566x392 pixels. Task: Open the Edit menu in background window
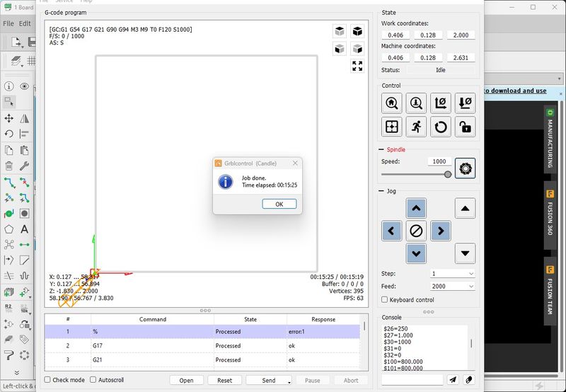(x=25, y=23)
